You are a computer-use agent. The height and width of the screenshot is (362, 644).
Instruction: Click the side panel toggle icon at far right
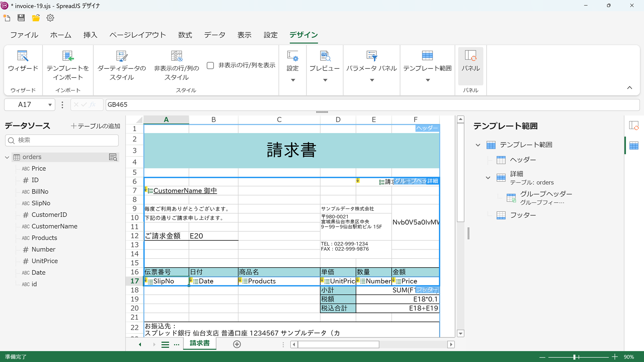click(634, 126)
